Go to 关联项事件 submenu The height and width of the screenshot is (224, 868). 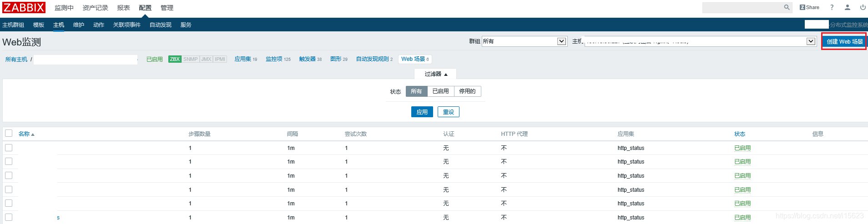click(127, 25)
